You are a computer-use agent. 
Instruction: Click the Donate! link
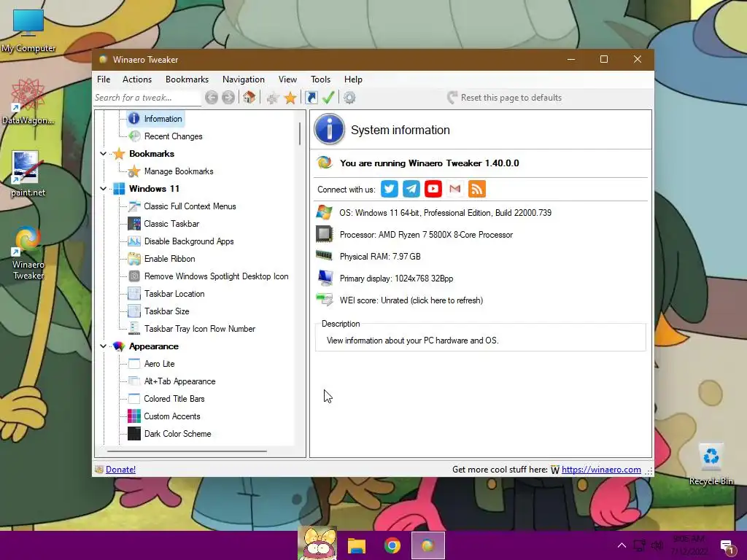coord(120,470)
